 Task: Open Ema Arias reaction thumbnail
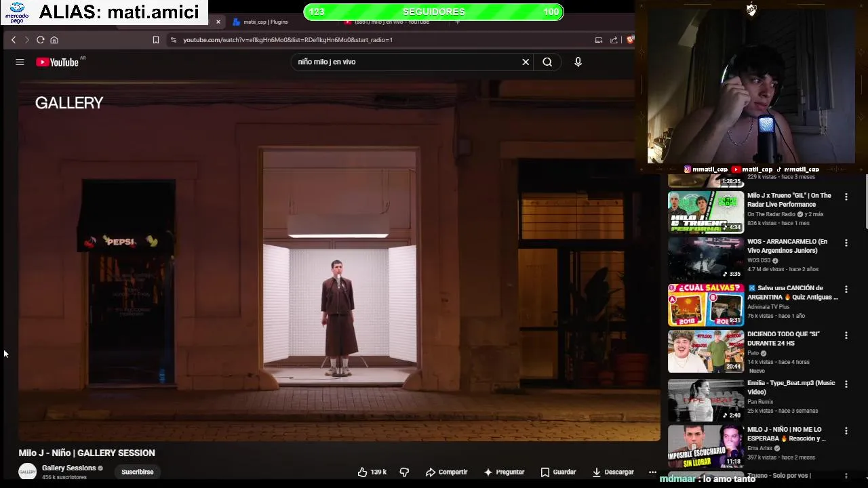(706, 445)
